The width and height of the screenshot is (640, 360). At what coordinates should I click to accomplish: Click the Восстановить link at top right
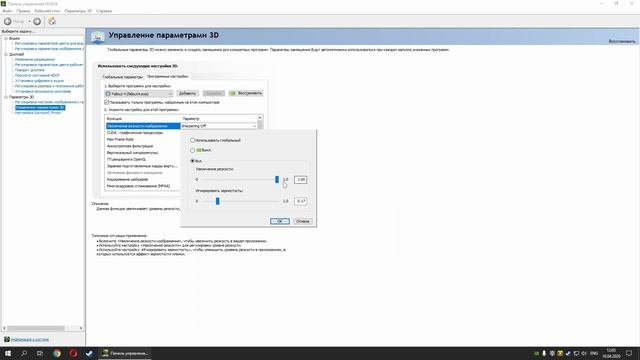pyautogui.click(x=622, y=41)
